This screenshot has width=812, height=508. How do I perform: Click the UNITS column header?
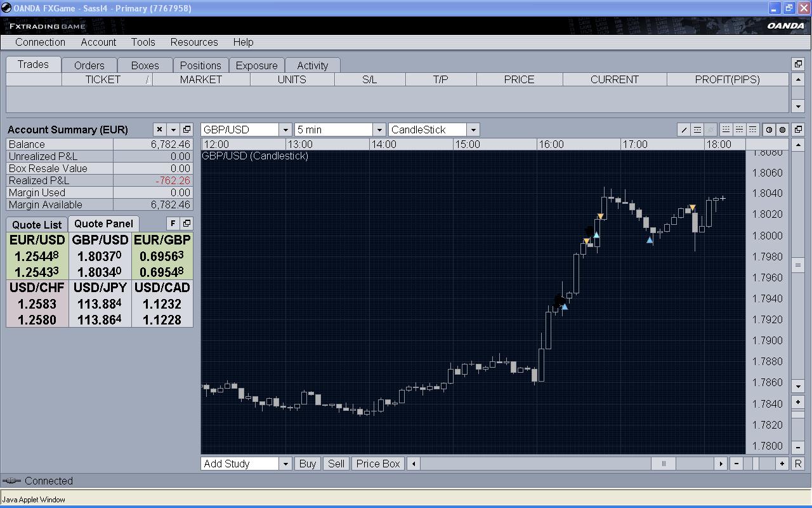click(292, 79)
